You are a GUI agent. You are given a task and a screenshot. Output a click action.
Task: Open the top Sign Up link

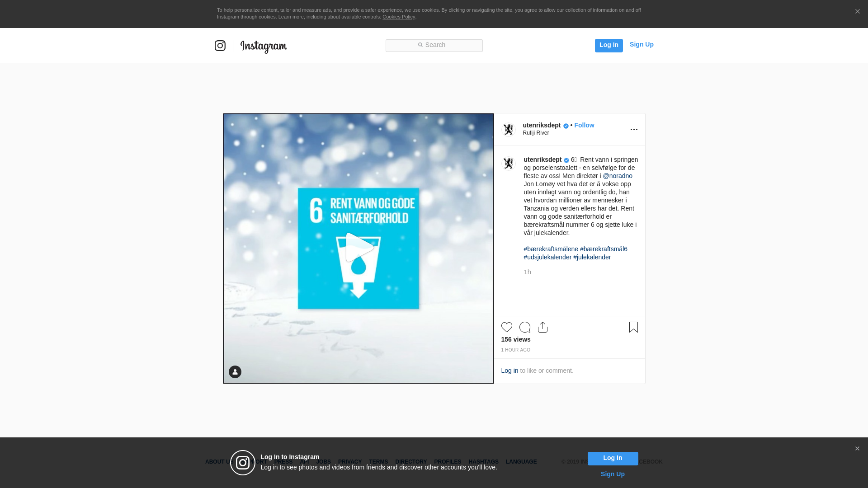click(x=641, y=44)
